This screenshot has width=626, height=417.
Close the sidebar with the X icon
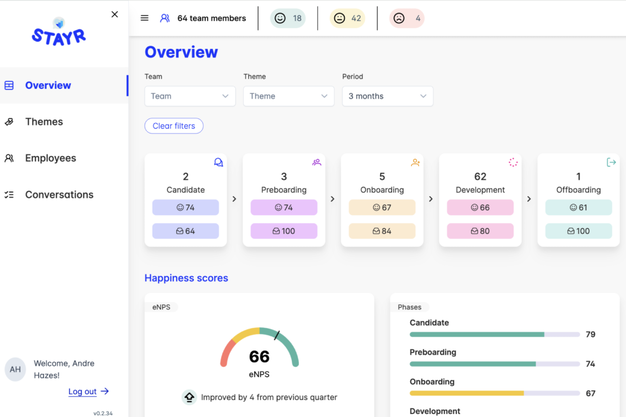pyautogui.click(x=114, y=15)
